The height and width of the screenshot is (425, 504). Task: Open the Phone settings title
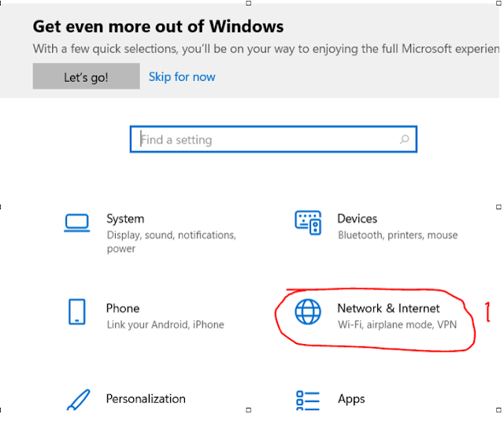[123, 309]
